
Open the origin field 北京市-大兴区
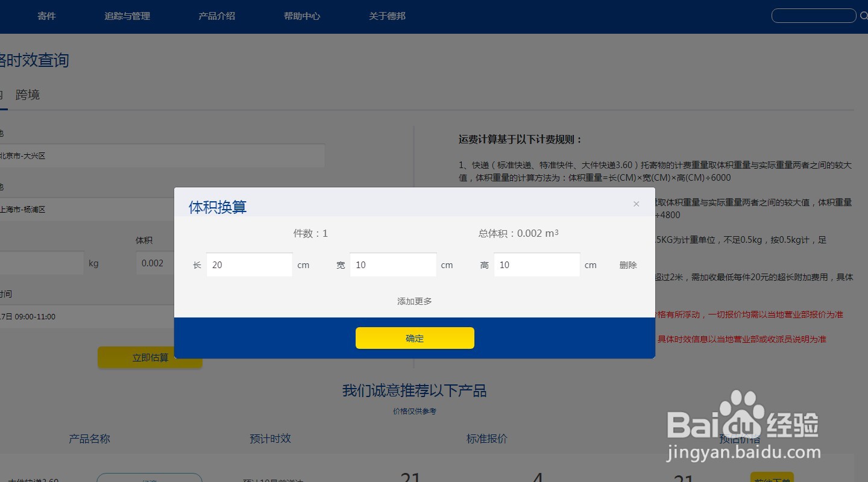pyautogui.click(x=163, y=155)
